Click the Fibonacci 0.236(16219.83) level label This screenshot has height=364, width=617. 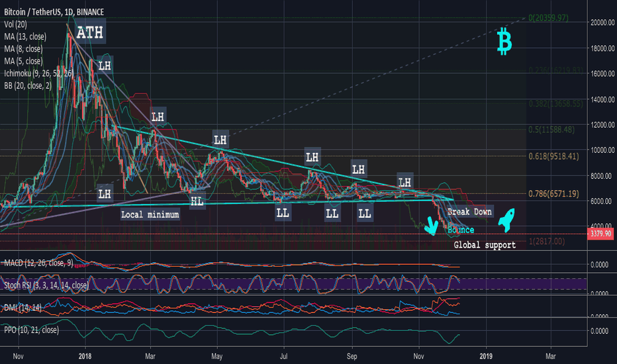tap(555, 70)
